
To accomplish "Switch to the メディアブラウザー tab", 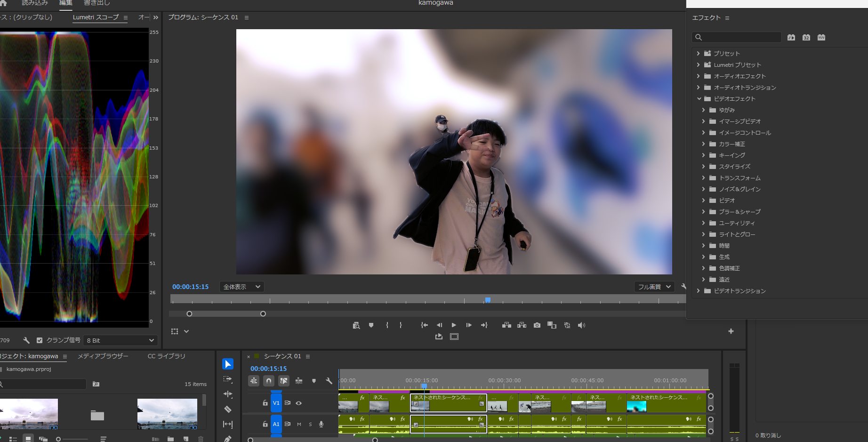I will [x=103, y=356].
